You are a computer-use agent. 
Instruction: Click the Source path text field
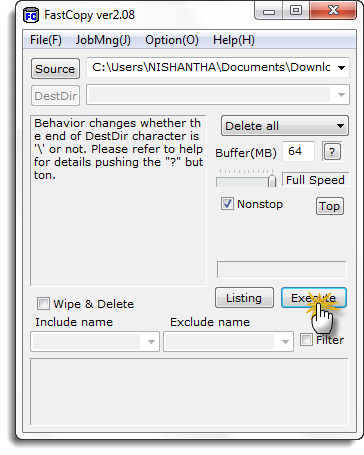[211, 68]
